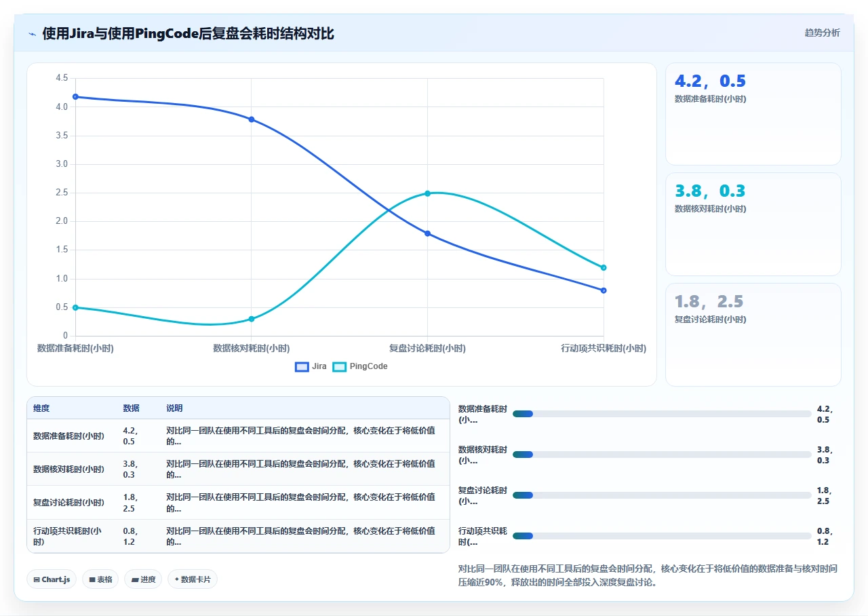Image resolution: width=868 pixels, height=616 pixels.
Task: Open the 4.2, 0.5 data card
Action: (x=753, y=114)
